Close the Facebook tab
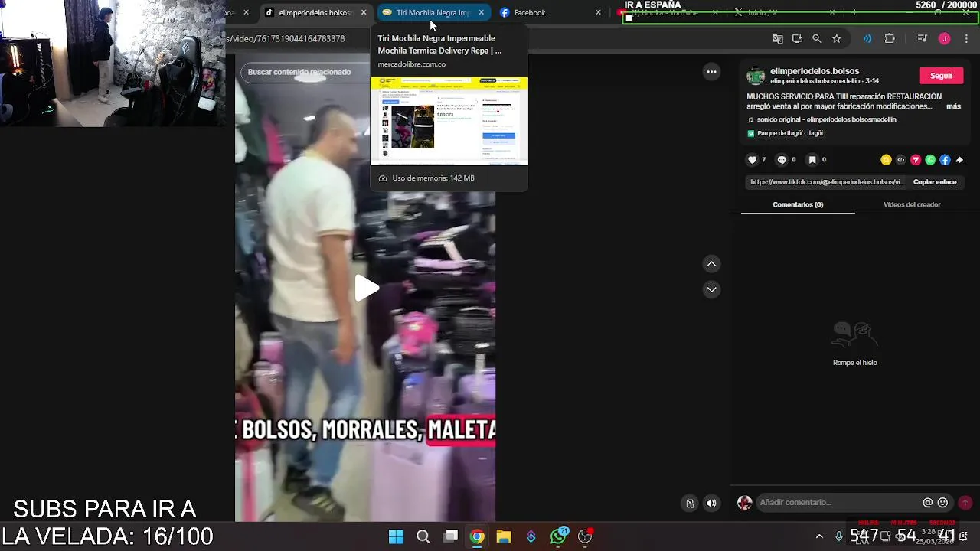This screenshot has height=551, width=980. [599, 12]
